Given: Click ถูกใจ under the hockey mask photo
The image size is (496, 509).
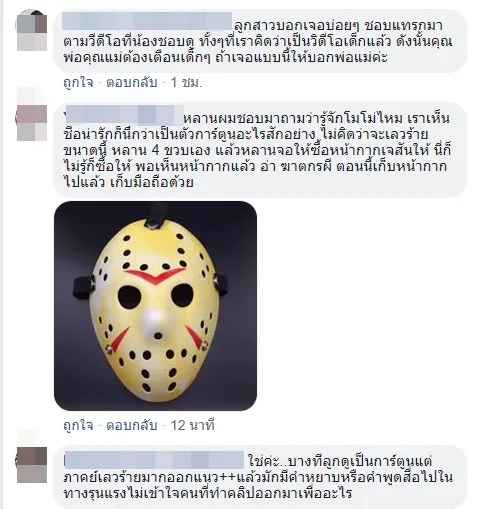Looking at the screenshot, I should (x=78, y=425).
